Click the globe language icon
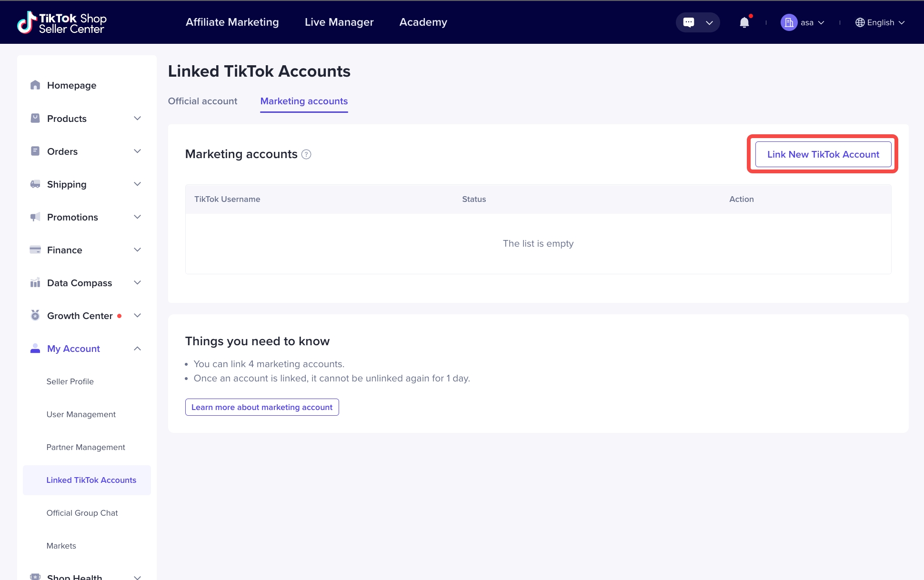924x580 pixels. [x=860, y=22]
